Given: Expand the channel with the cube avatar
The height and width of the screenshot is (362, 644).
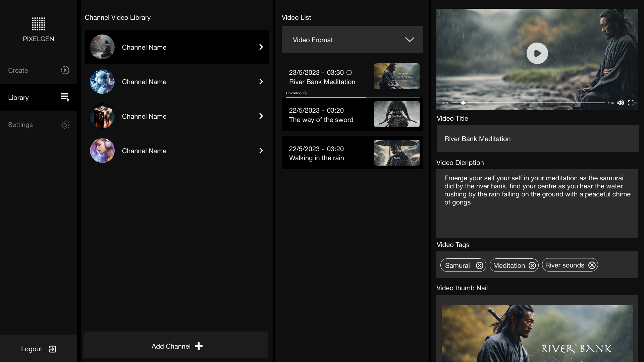Looking at the screenshot, I should [261, 116].
